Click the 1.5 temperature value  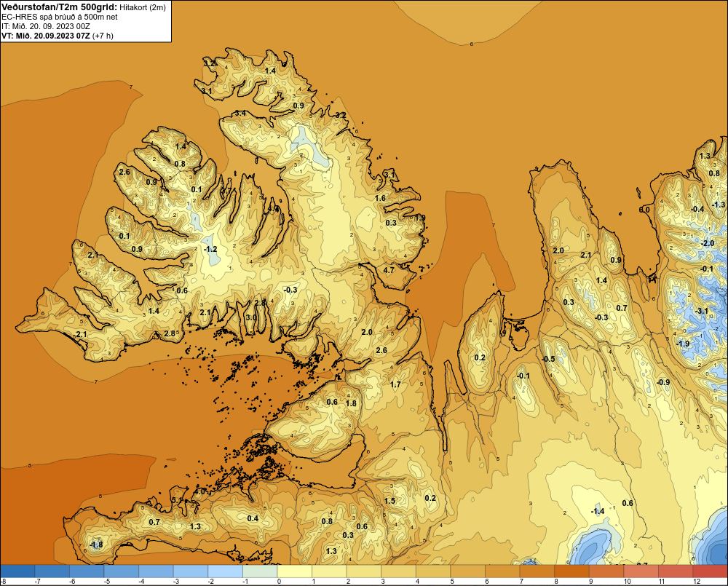(389, 501)
